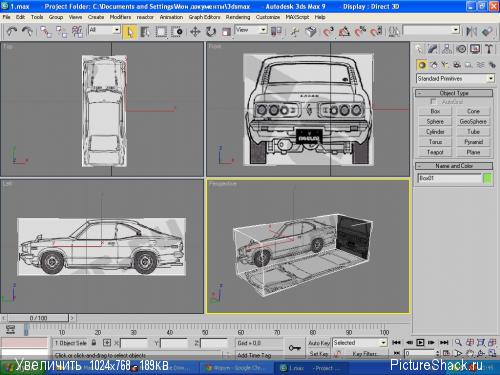Screen dimensions: 500x375
Task: Click the current frame number spinner arrows
Action: pyautogui.click(x=438, y=353)
